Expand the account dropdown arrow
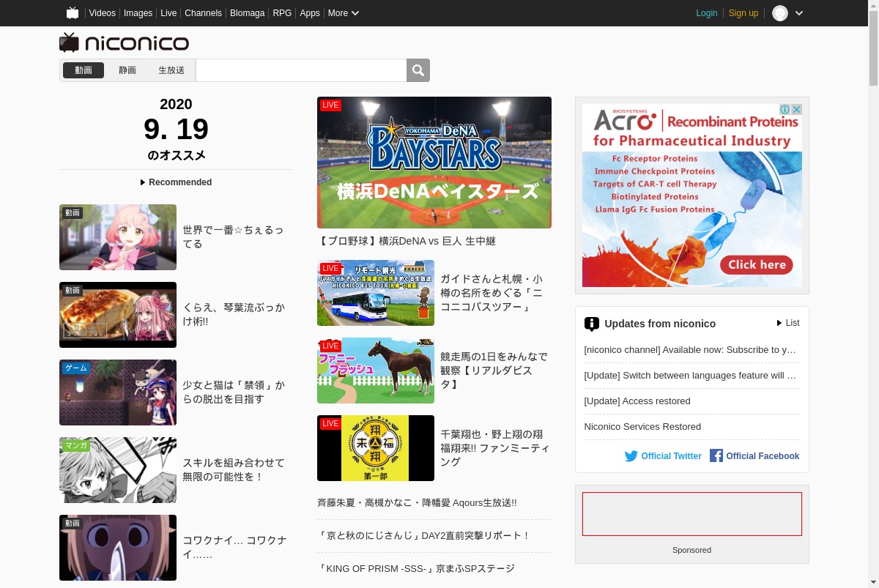Image resolution: width=879 pixels, height=588 pixels. pyautogui.click(x=799, y=13)
